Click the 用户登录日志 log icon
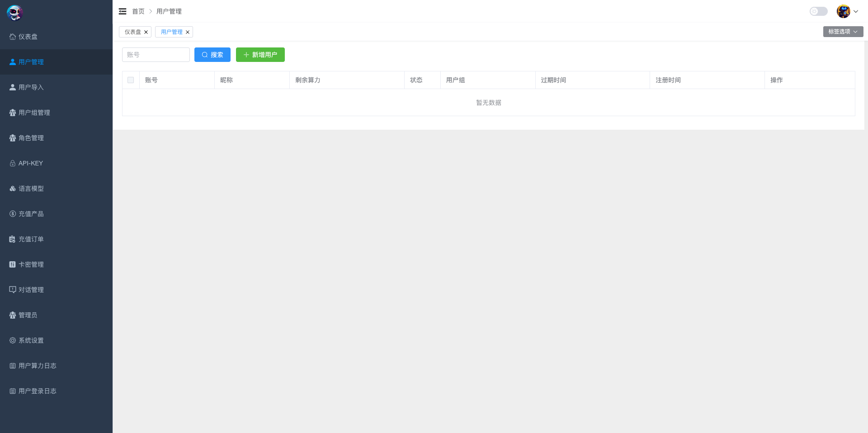This screenshot has height=433, width=868. coord(13,391)
